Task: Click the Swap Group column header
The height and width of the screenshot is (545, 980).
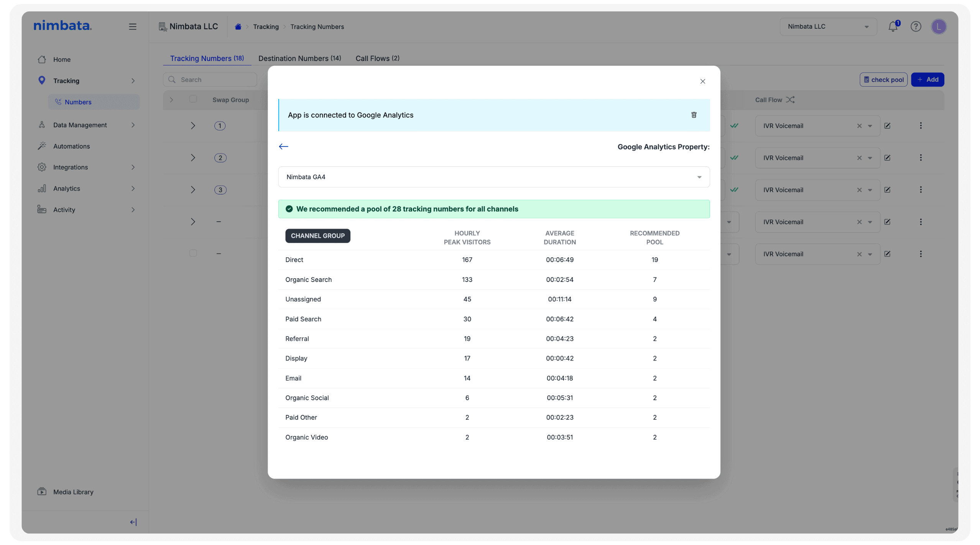Action: [230, 100]
